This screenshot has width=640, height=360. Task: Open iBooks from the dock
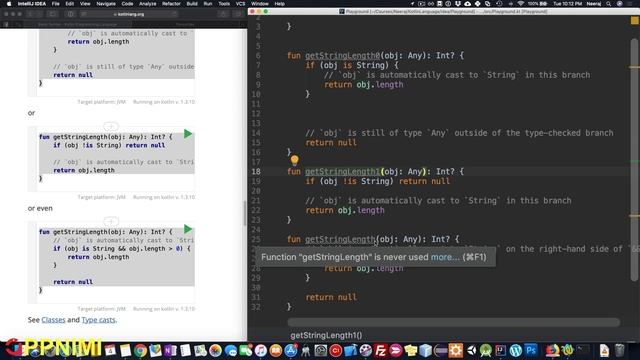pos(276,350)
